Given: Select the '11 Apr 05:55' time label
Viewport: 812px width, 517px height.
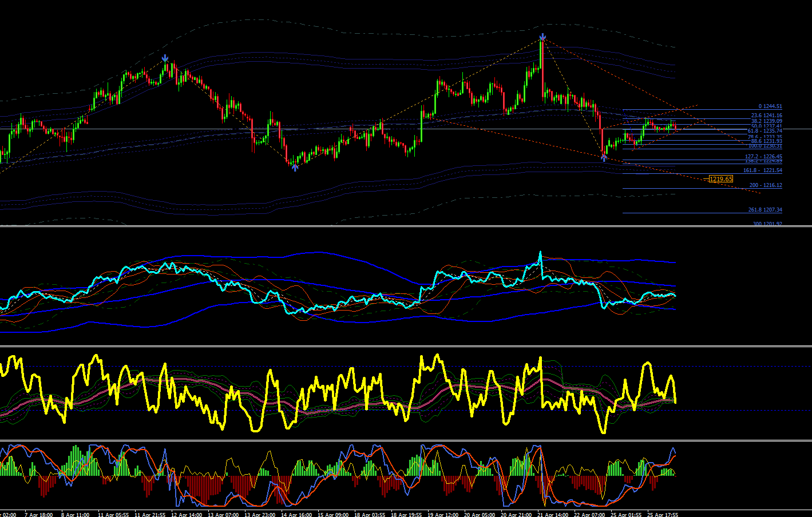Looking at the screenshot, I should [113, 515].
